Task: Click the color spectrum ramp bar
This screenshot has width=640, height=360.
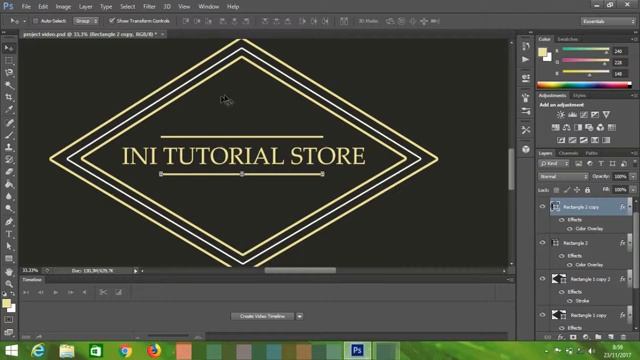Action: (584, 85)
